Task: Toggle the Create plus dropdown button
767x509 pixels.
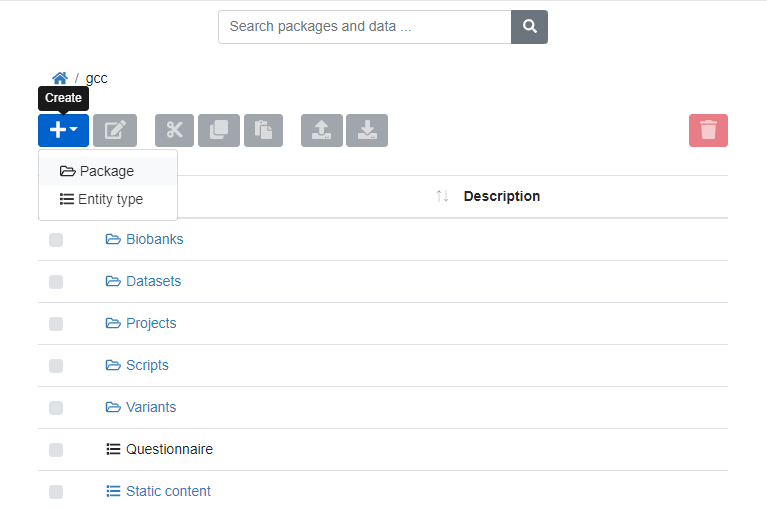Action: click(63, 130)
